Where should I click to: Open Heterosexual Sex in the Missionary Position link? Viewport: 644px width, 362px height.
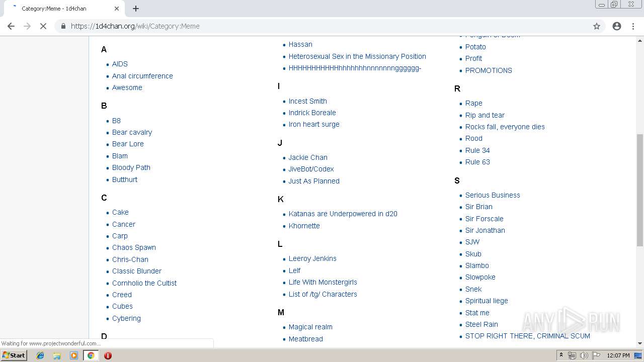click(357, 56)
